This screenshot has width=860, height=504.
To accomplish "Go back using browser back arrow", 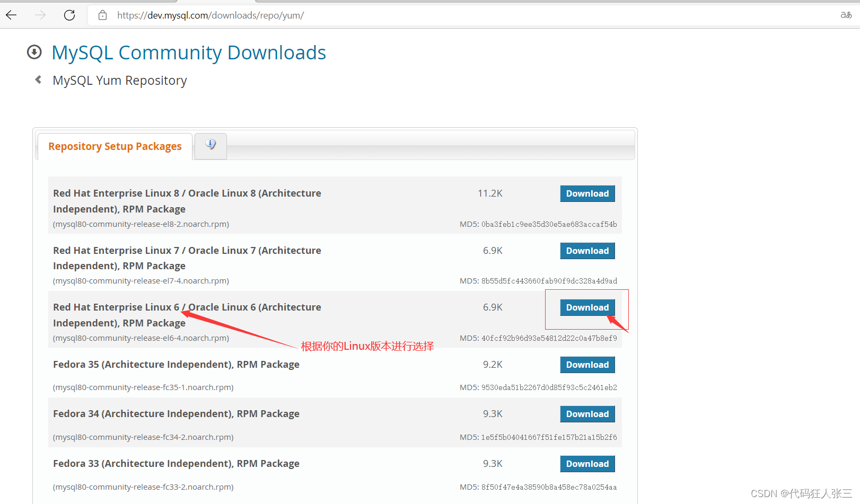I will (x=11, y=15).
